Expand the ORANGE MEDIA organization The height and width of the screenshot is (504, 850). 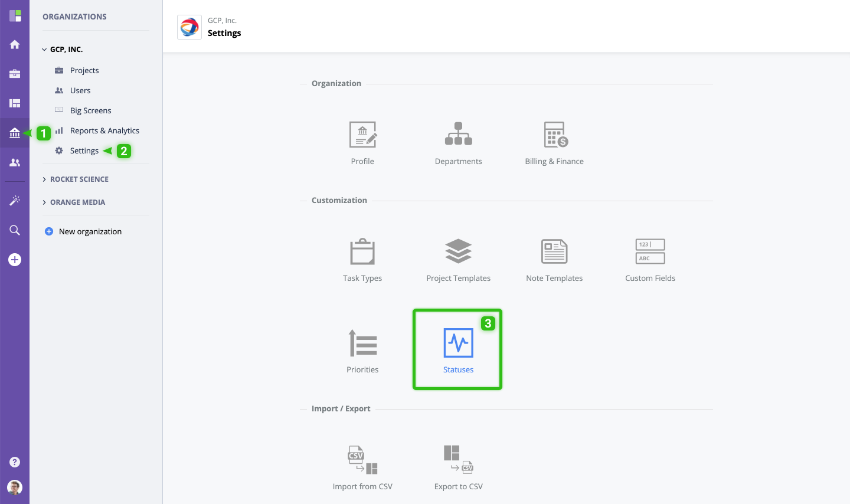coord(44,202)
